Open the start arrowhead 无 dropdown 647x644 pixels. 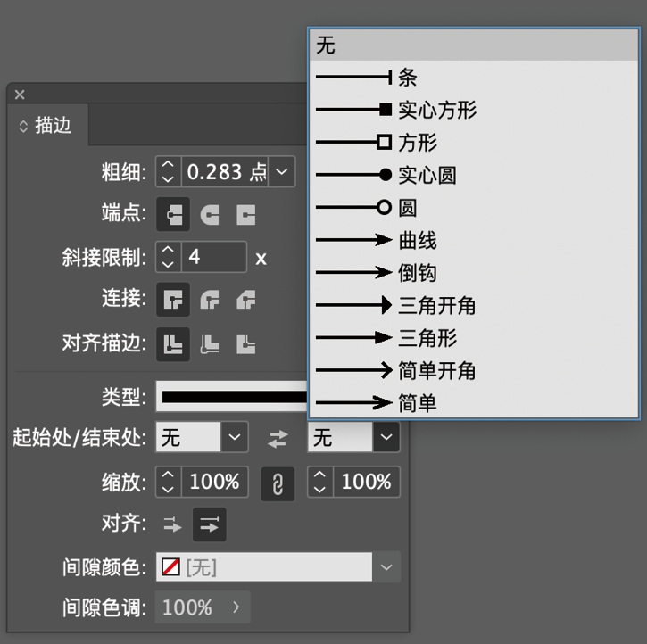[x=234, y=437]
